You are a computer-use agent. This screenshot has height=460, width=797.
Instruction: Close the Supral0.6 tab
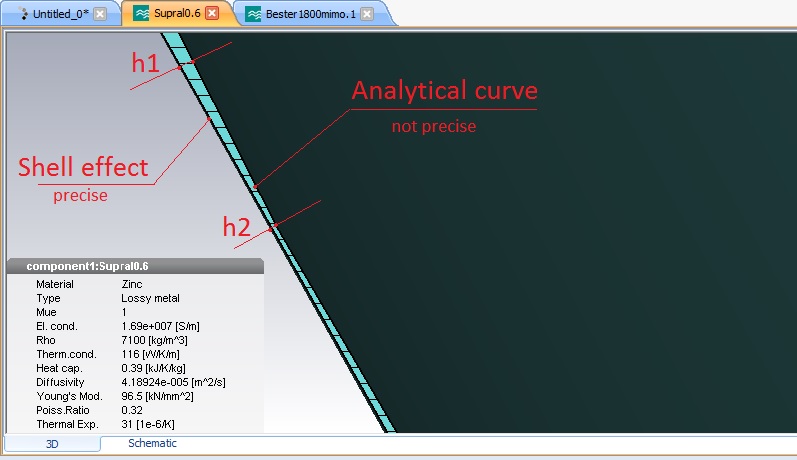212,13
